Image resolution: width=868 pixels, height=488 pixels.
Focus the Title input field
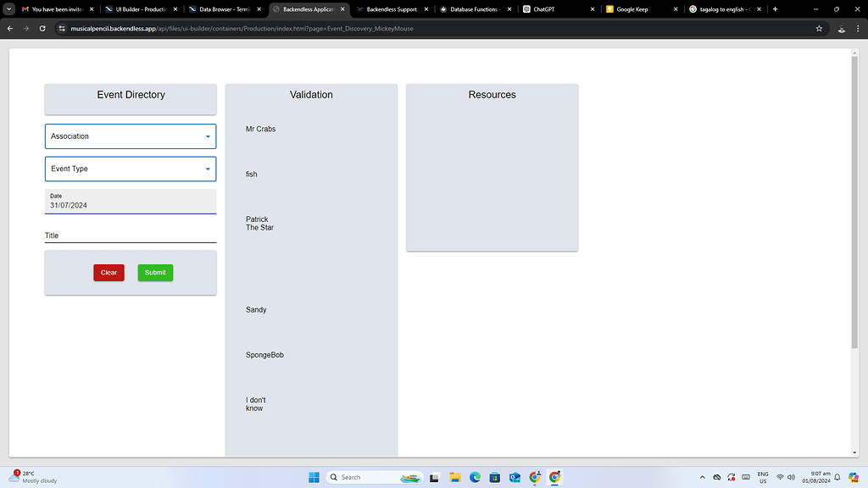click(131, 236)
